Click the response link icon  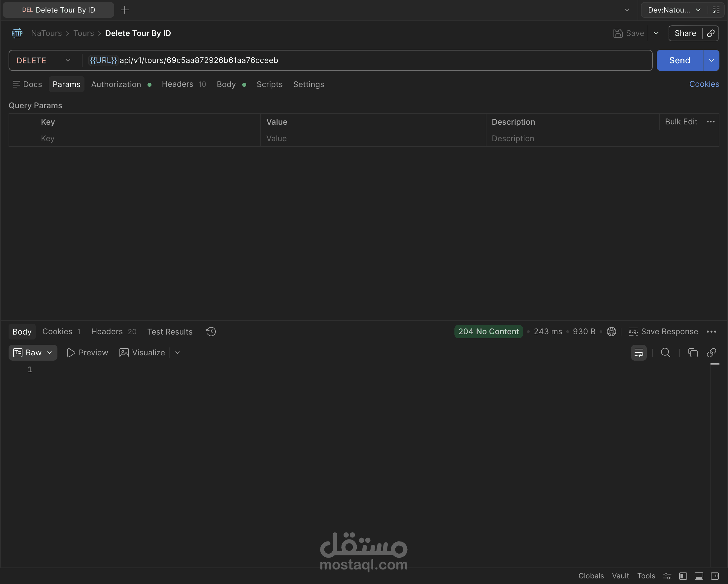tap(711, 353)
